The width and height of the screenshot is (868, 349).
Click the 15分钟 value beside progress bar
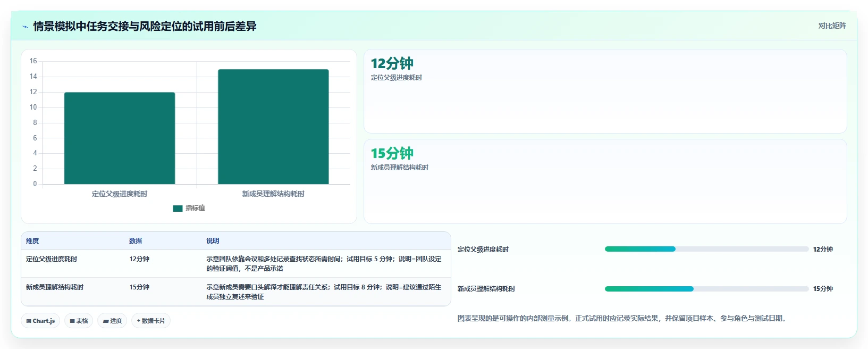pyautogui.click(x=823, y=289)
